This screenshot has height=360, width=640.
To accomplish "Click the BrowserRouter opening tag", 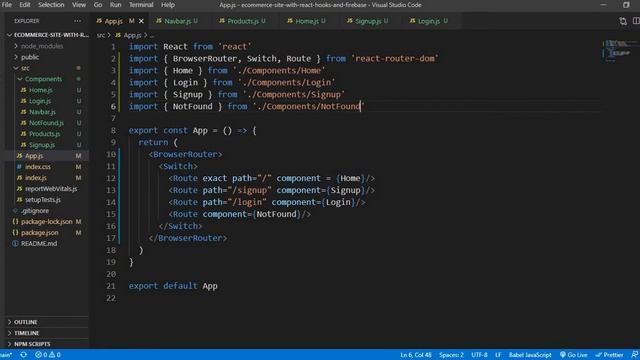I will click(185, 154).
